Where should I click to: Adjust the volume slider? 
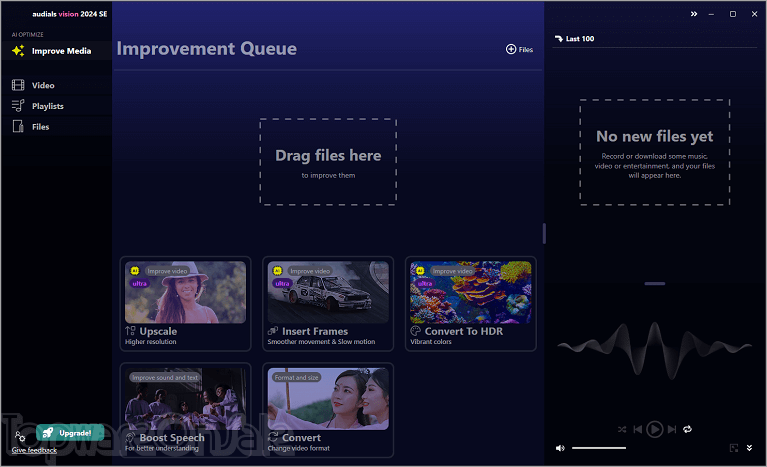coord(599,448)
